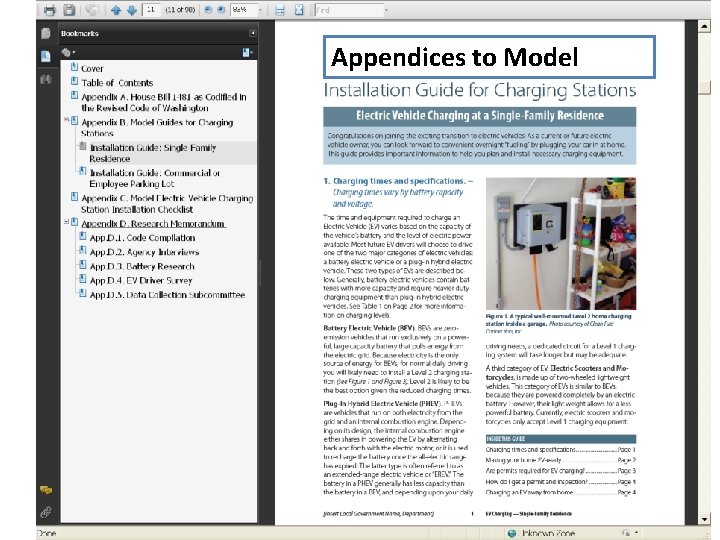Click 'Charging an EV away from home' entry
Screen dimensions: 720x540
(x=560, y=492)
